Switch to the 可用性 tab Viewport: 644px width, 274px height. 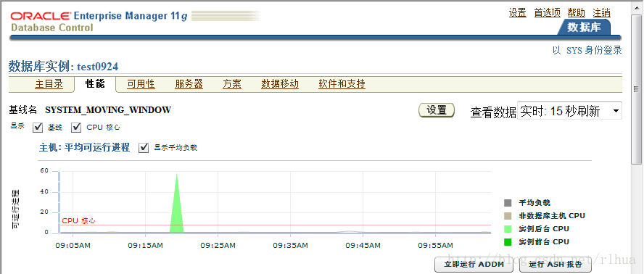(141, 84)
